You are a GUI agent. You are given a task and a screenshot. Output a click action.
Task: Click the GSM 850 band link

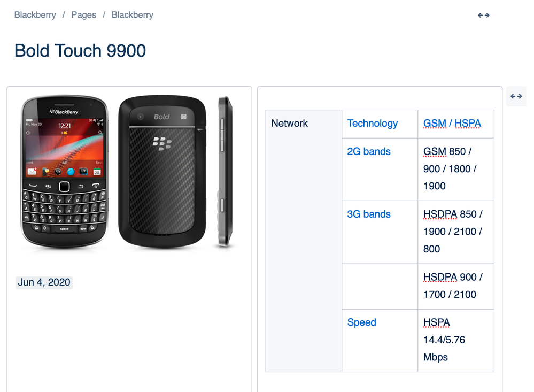coord(434,151)
